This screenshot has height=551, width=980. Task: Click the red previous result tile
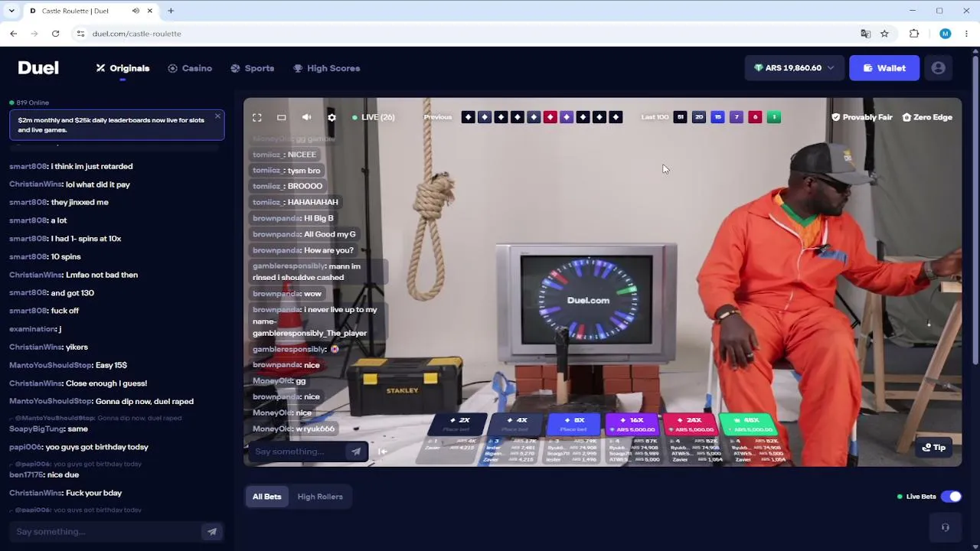550,117
